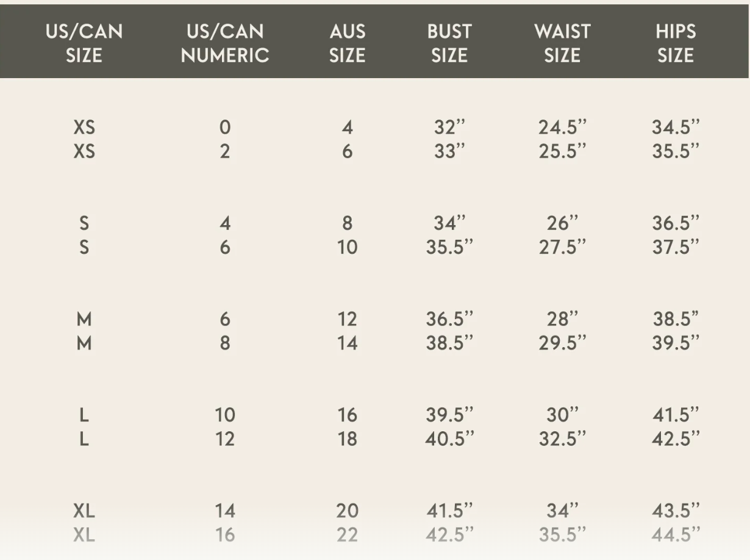Click the first M size label

(x=84, y=319)
